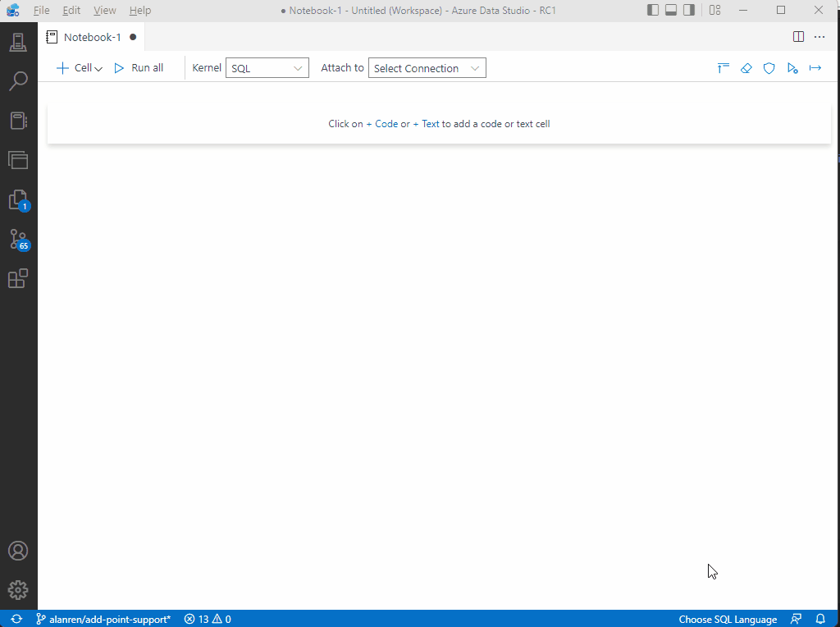Expand the Cell add menu chevron
The width and height of the screenshot is (840, 627).
tap(98, 68)
